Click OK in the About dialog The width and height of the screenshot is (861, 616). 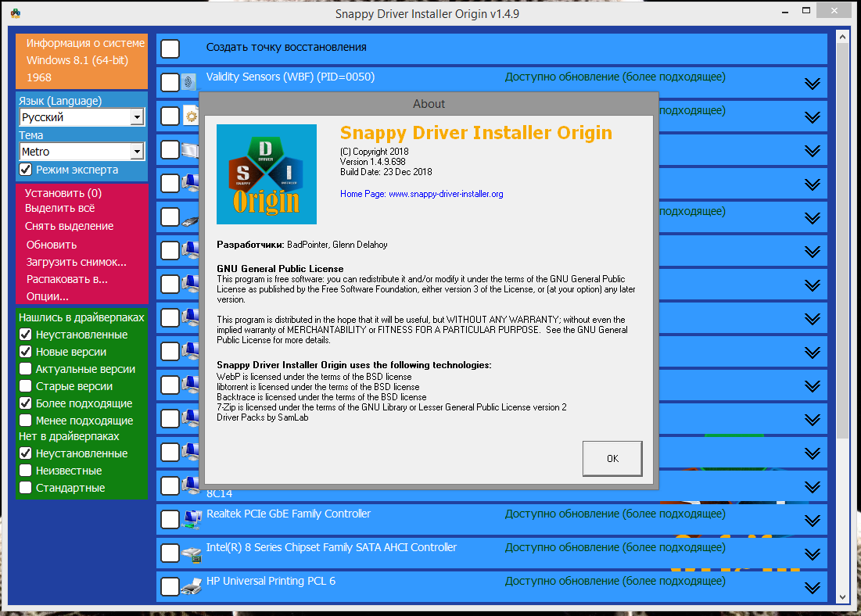[x=612, y=458]
